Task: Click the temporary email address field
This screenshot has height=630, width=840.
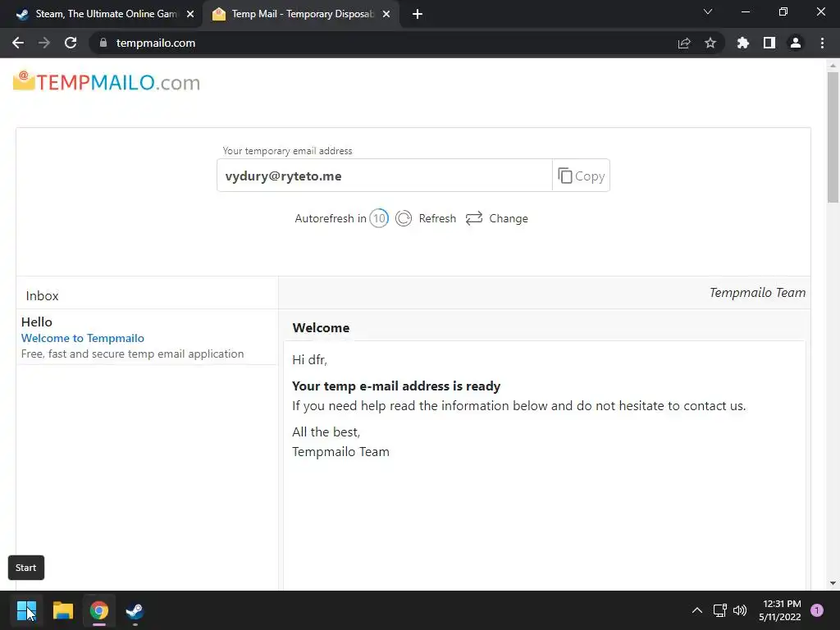Action: (x=384, y=176)
